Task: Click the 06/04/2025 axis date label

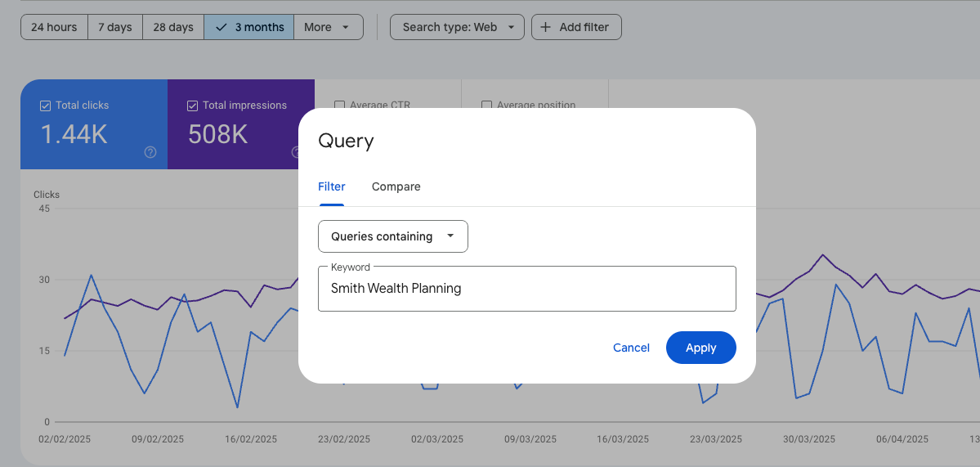Action: pos(902,439)
